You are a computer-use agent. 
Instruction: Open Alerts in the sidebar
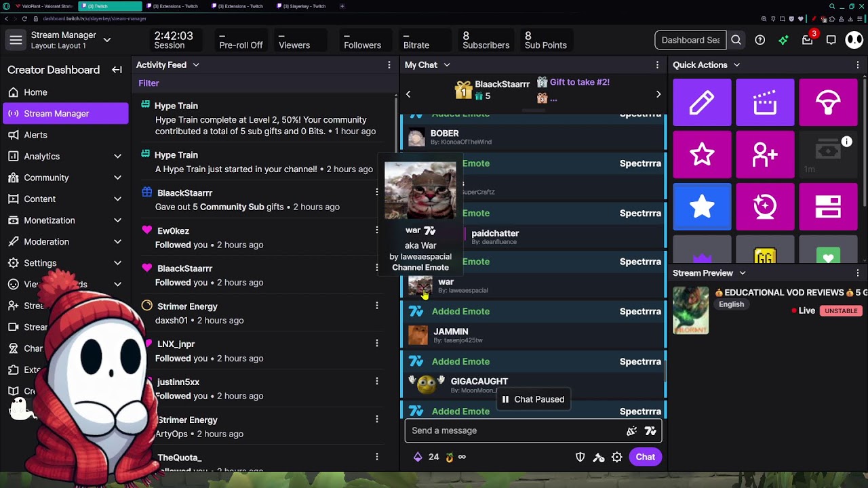[x=66, y=135]
